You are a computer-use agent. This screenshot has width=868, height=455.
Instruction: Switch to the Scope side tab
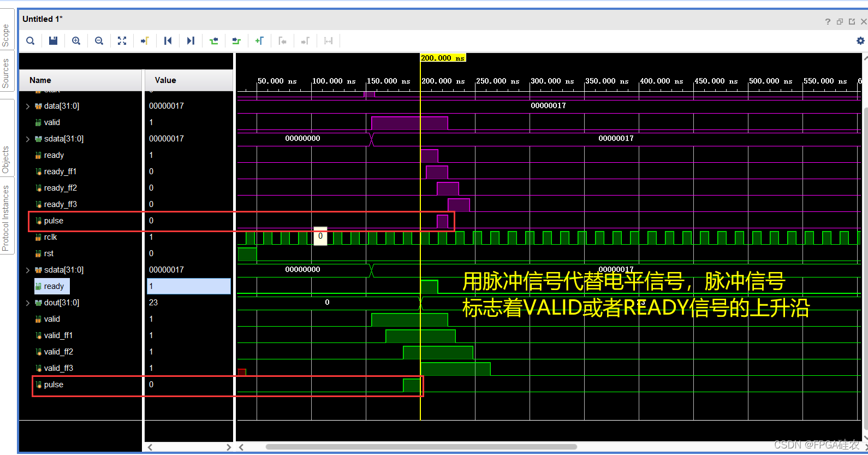point(6,36)
